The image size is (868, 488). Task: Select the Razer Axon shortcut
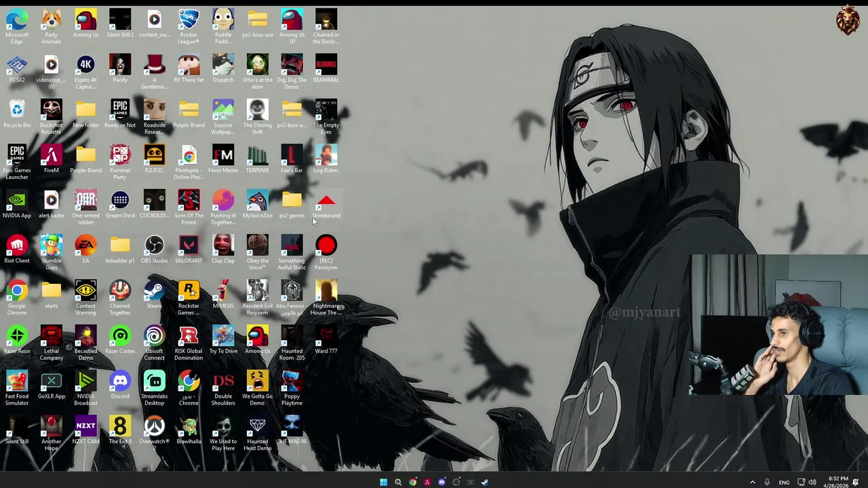(x=17, y=340)
